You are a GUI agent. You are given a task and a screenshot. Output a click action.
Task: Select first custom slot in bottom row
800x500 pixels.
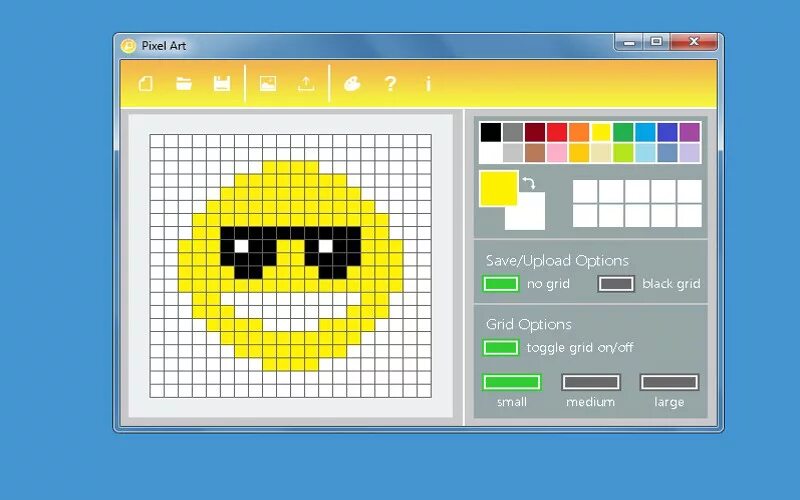click(585, 215)
